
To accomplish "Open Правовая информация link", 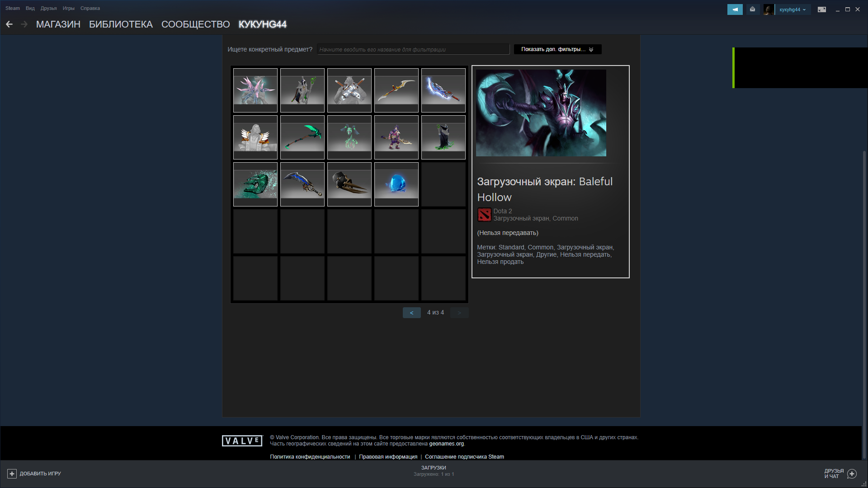I will point(388,457).
